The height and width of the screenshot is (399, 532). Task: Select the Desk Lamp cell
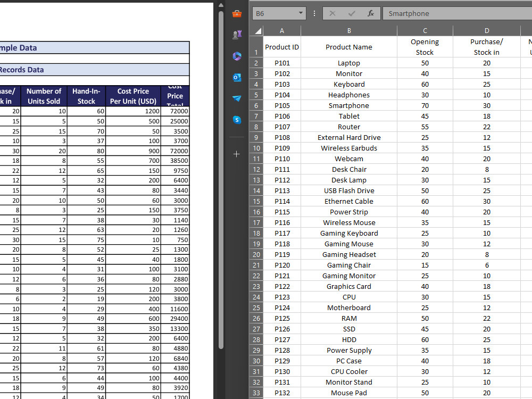[349, 180]
